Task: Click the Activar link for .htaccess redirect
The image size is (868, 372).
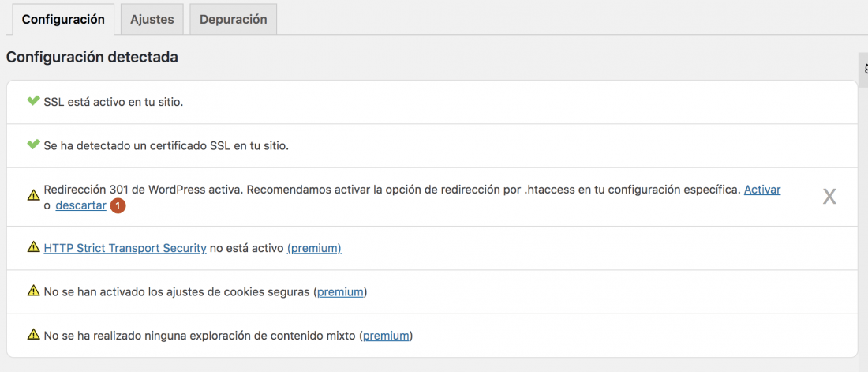Action: (x=762, y=190)
